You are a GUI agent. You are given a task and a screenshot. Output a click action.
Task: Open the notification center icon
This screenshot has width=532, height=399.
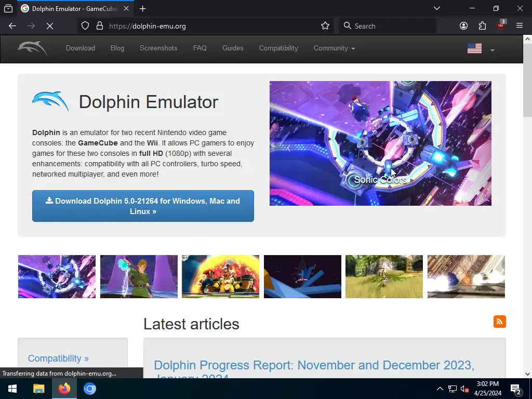pyautogui.click(x=516, y=389)
